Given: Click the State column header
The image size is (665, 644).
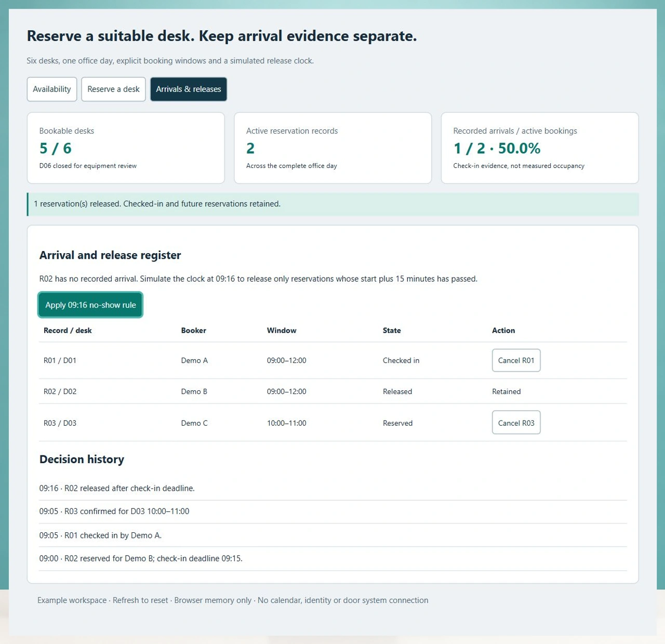Looking at the screenshot, I should [x=392, y=331].
